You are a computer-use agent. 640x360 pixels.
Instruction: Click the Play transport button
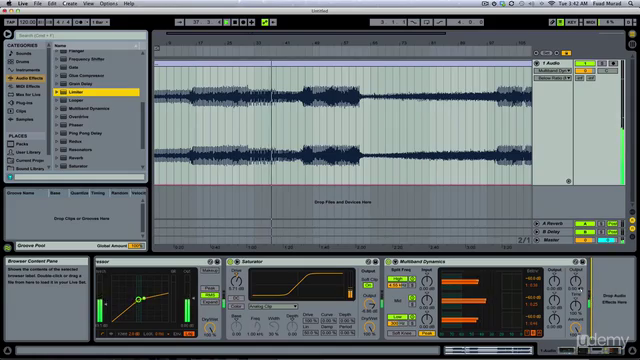point(227,22)
